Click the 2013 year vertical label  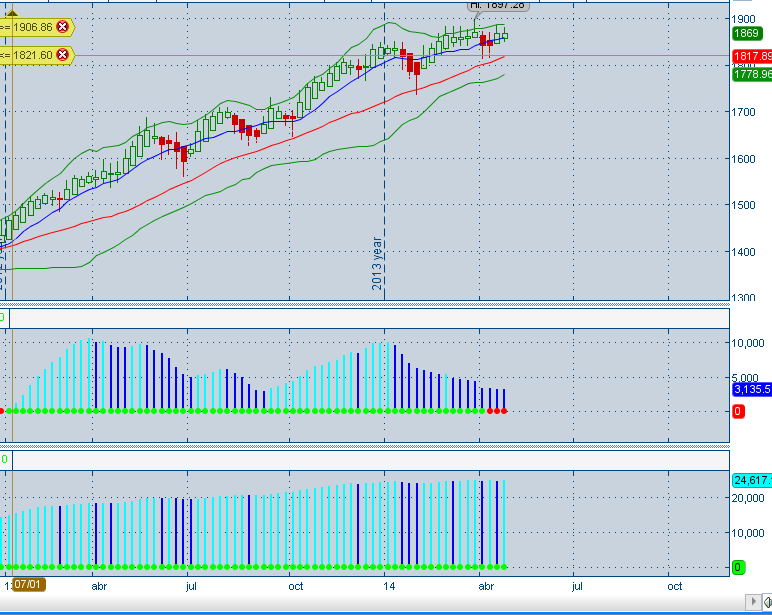tap(377, 263)
